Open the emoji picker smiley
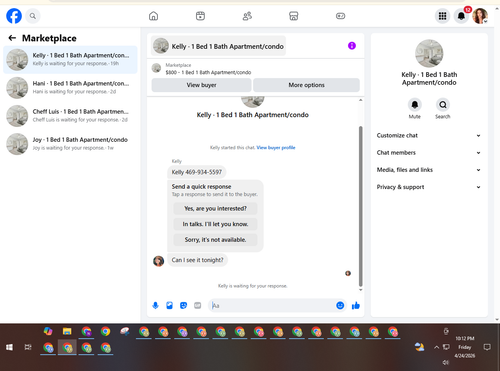Screen dimensions: 500x371 point(340,305)
